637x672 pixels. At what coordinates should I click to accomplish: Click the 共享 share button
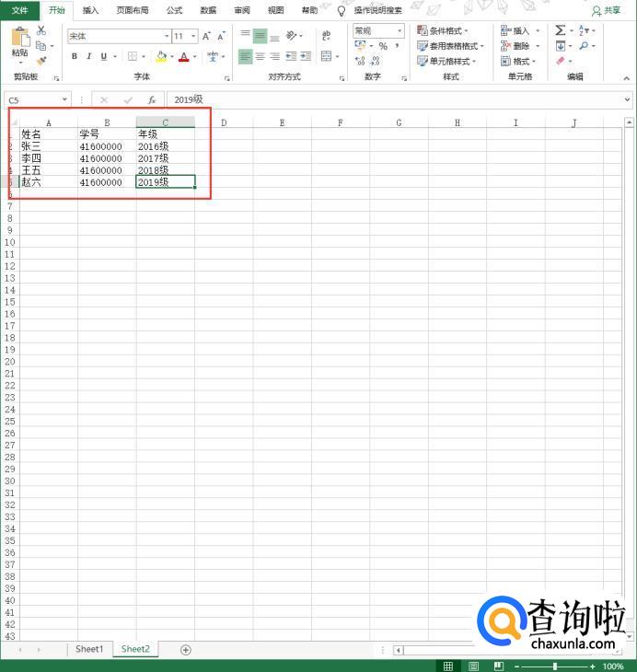point(607,10)
